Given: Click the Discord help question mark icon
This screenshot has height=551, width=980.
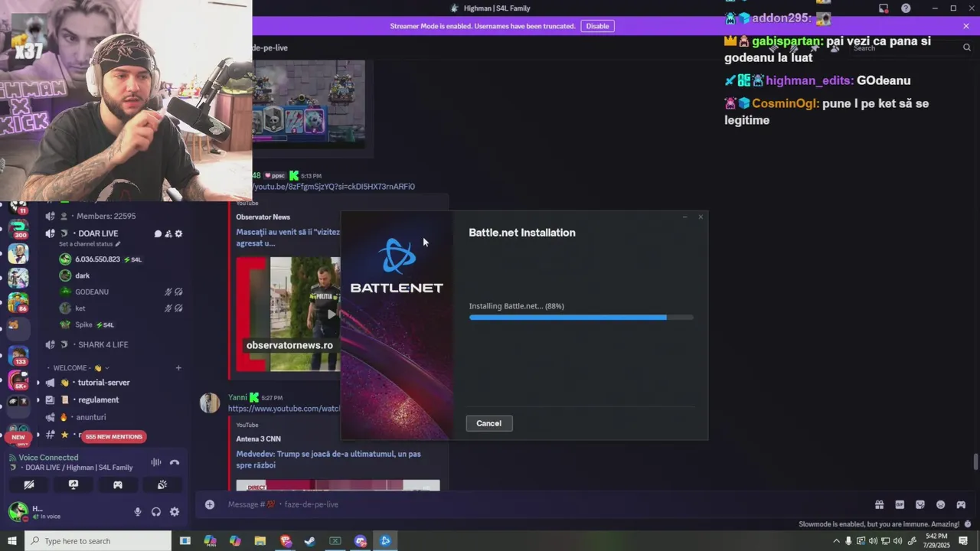Looking at the screenshot, I should tap(906, 8).
